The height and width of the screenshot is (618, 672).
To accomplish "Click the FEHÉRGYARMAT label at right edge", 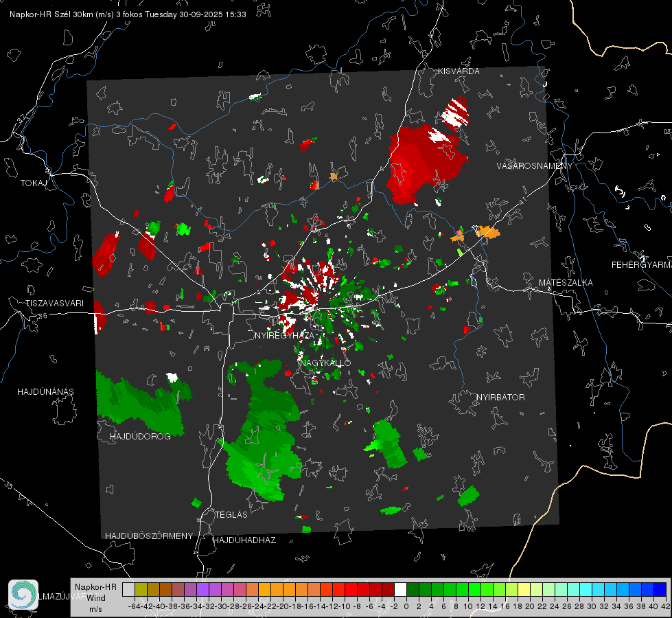I will (x=642, y=264).
